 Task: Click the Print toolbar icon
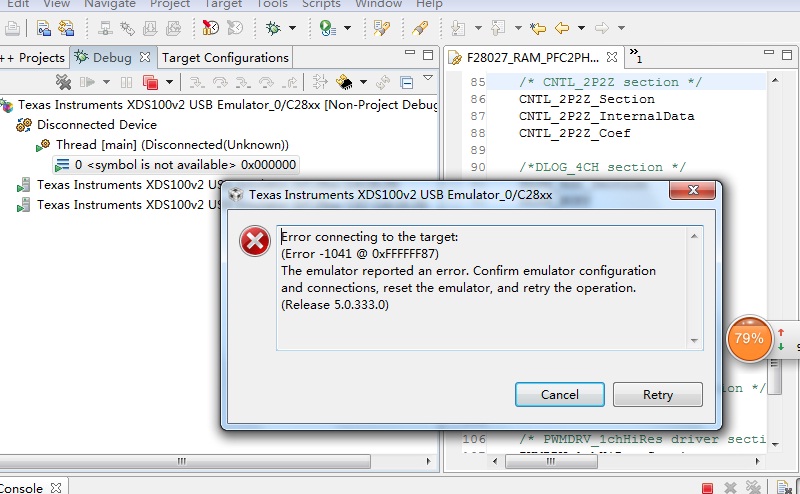point(12,28)
